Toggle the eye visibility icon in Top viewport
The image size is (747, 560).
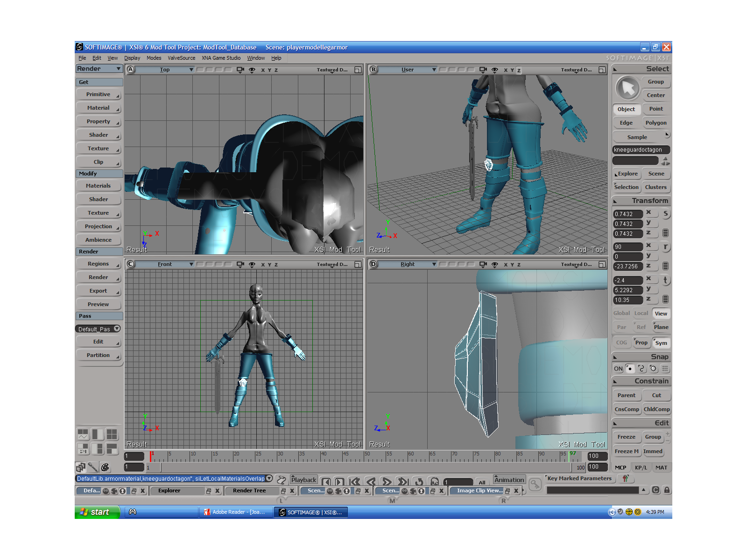(252, 70)
